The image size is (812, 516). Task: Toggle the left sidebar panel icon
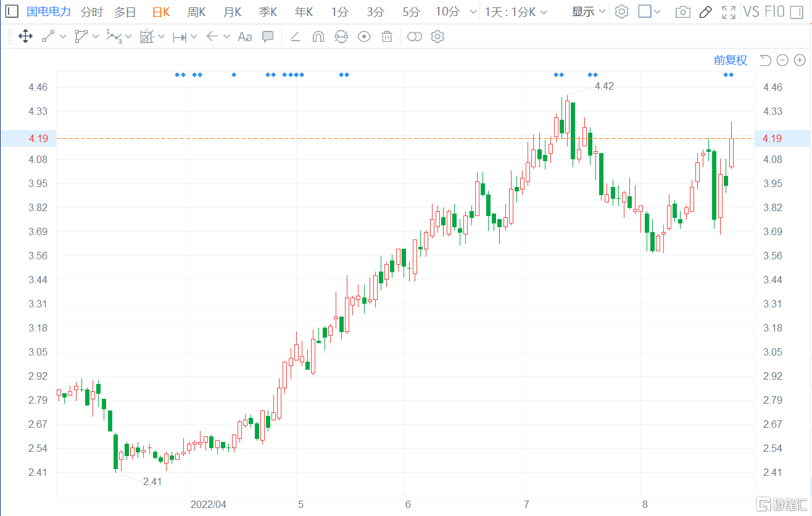[11, 12]
